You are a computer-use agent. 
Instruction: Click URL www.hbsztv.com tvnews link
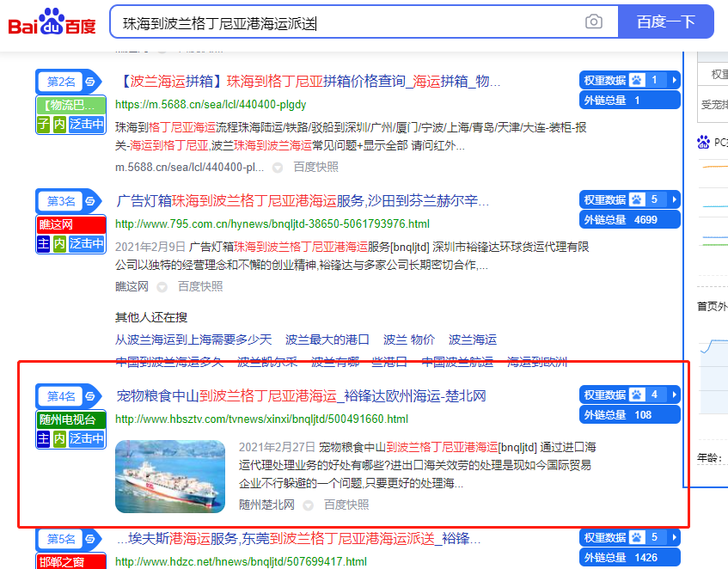coord(262,419)
